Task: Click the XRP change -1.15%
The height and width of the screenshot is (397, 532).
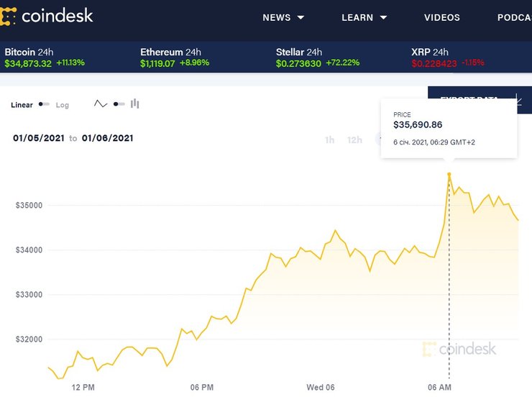Action: (472, 63)
